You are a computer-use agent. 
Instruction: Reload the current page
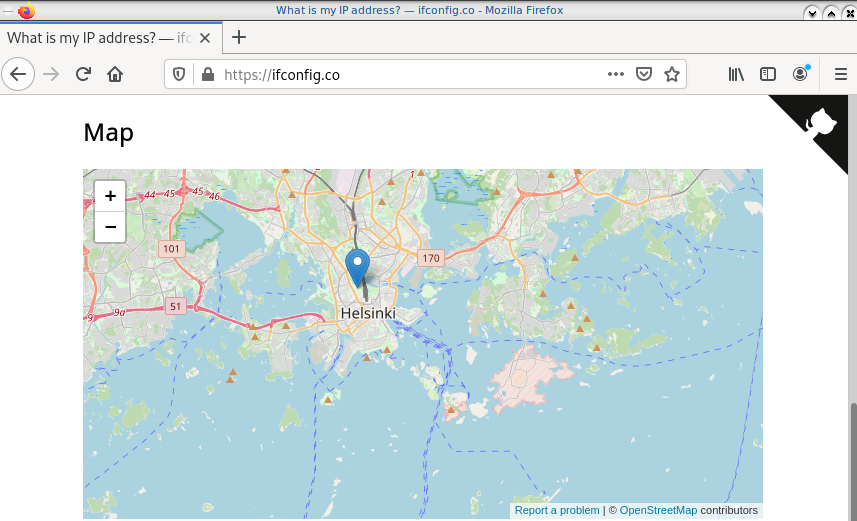click(x=83, y=74)
